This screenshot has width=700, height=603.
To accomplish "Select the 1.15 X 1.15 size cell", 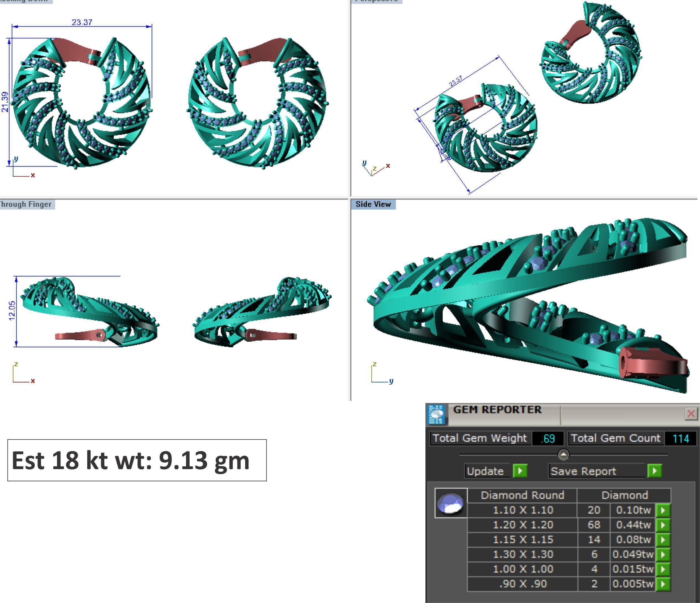I will coord(522,540).
